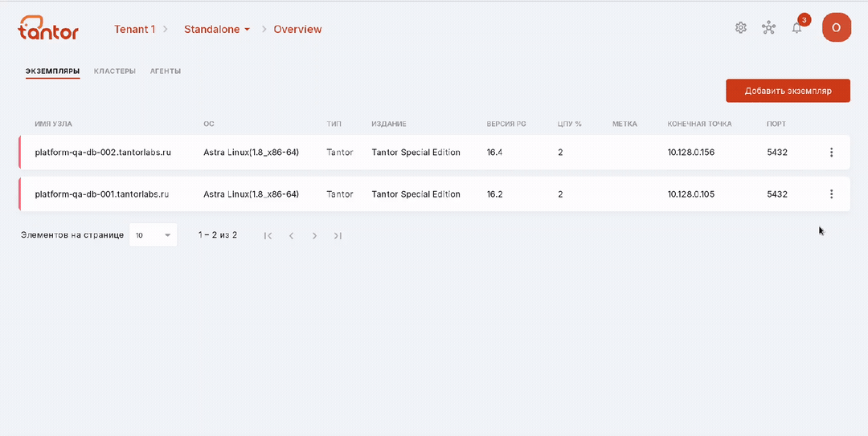Open notifications bell with badge 3
The image size is (868, 436).
point(797,27)
